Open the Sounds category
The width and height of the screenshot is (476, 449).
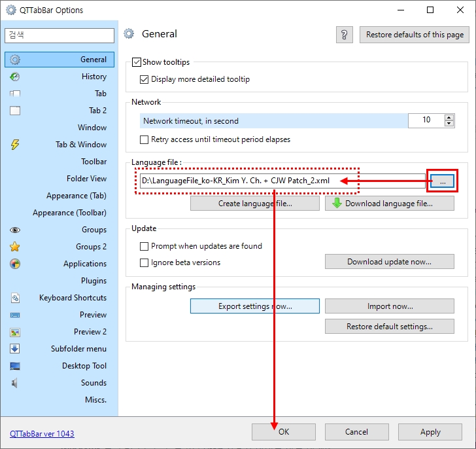(59, 383)
